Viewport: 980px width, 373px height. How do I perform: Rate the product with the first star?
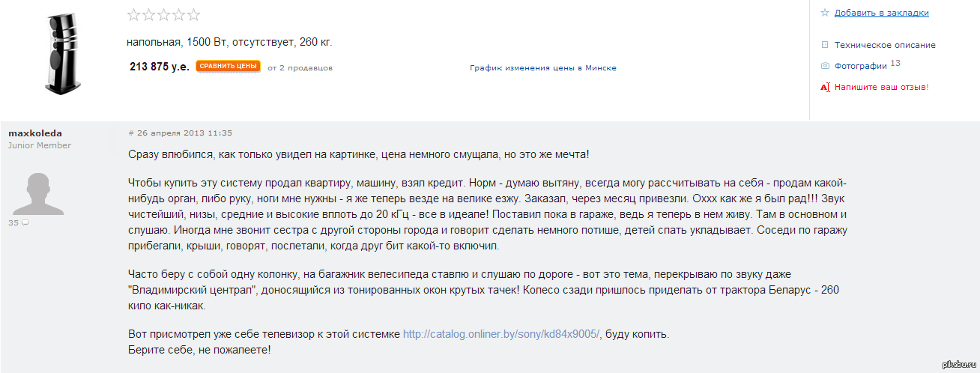tap(133, 14)
